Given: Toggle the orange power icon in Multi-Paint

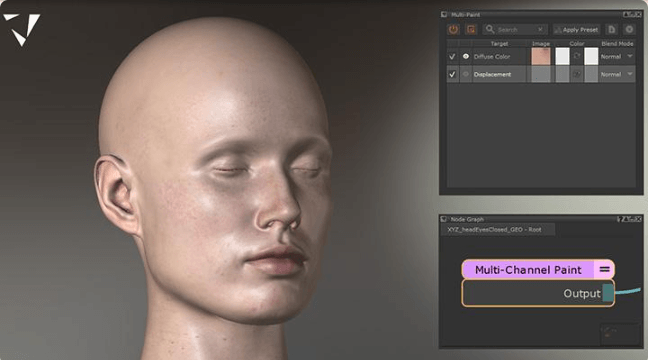Looking at the screenshot, I should pyautogui.click(x=454, y=29).
